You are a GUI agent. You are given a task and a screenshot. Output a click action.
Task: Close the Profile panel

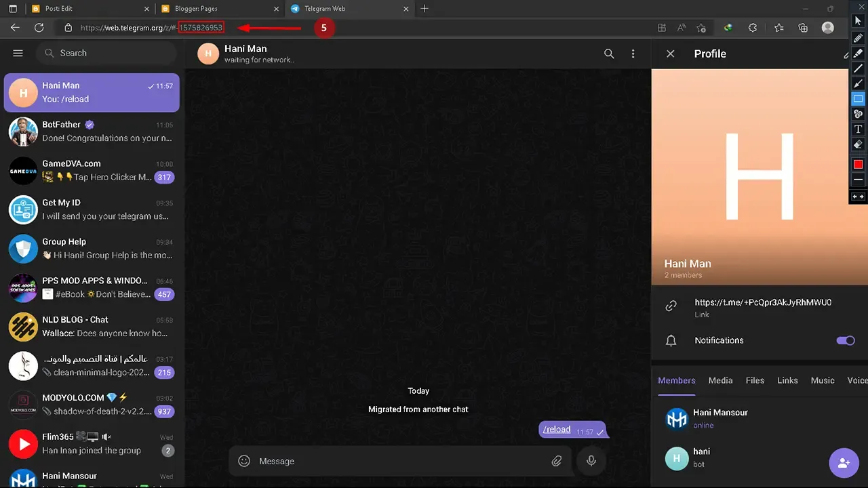(671, 54)
